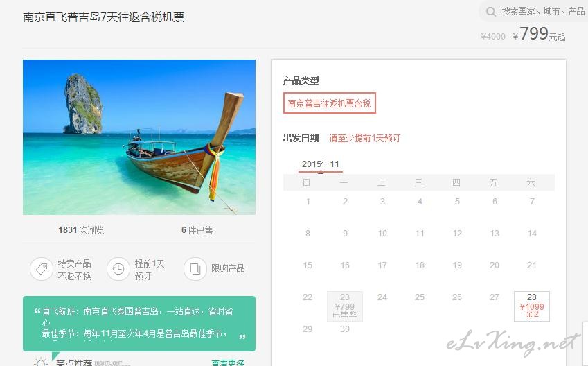Click the ¥799 元起 price
The image size is (588, 366).
pyautogui.click(x=539, y=34)
